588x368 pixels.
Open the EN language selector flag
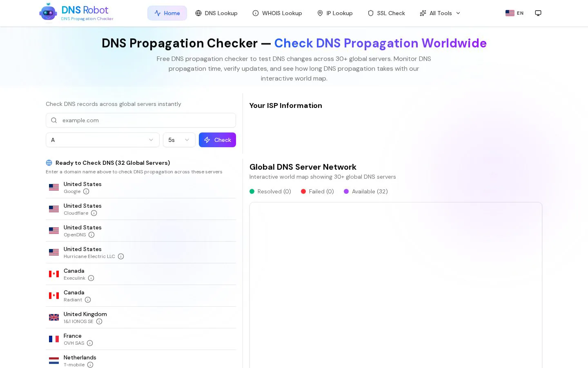point(510,13)
